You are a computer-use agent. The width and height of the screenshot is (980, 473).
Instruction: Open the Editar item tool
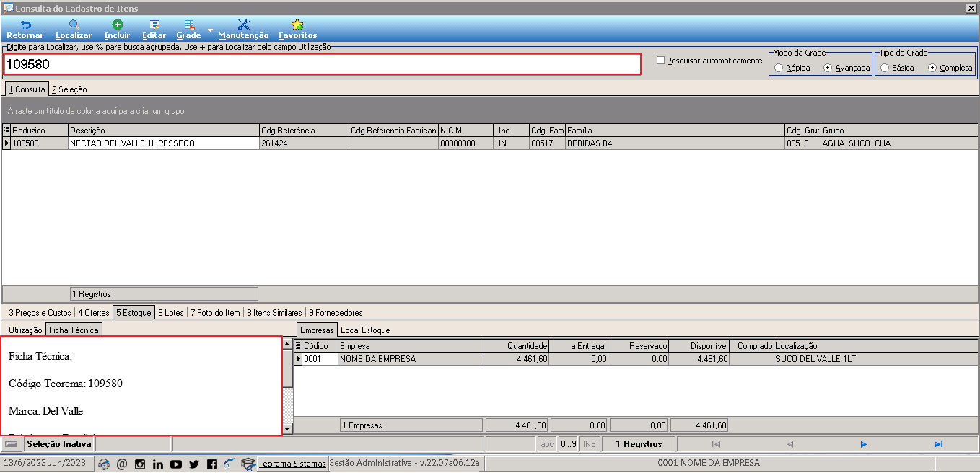pos(154,30)
